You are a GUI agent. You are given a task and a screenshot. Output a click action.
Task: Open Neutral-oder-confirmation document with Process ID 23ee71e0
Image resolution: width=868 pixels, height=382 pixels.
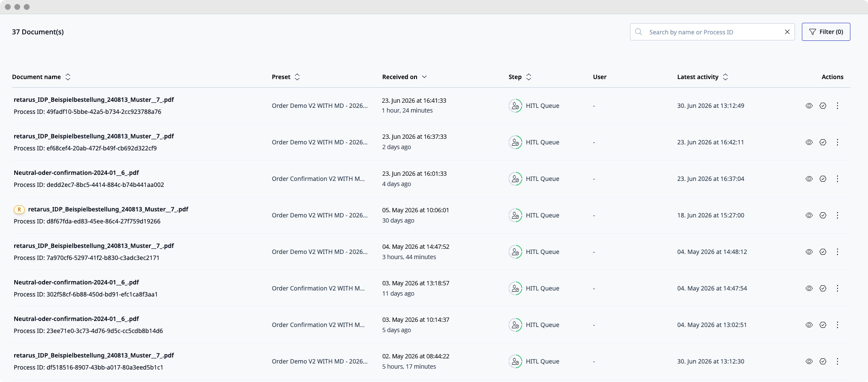click(x=76, y=319)
